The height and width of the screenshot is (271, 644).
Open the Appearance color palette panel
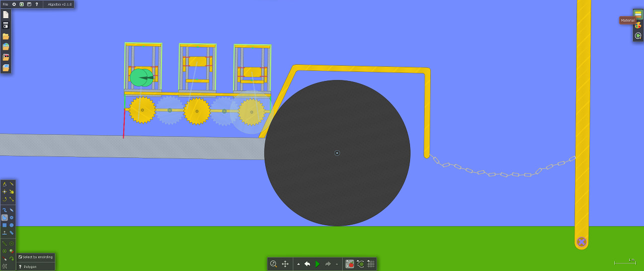pyautogui.click(x=638, y=25)
